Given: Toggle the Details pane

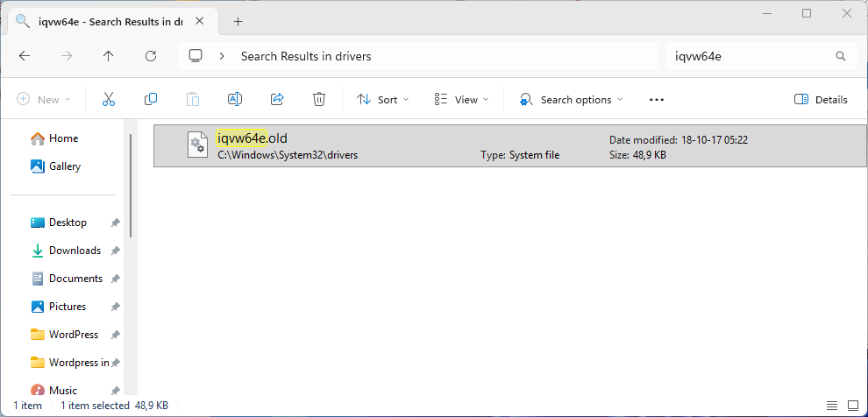Looking at the screenshot, I should [x=821, y=100].
